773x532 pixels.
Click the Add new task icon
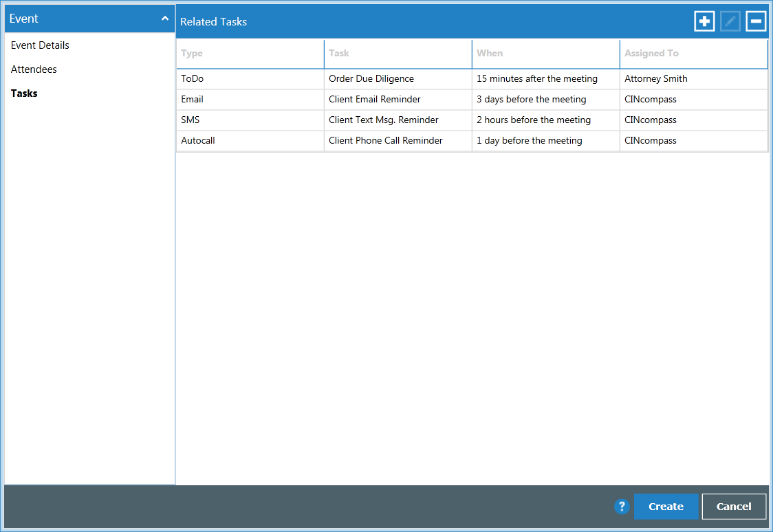[704, 21]
